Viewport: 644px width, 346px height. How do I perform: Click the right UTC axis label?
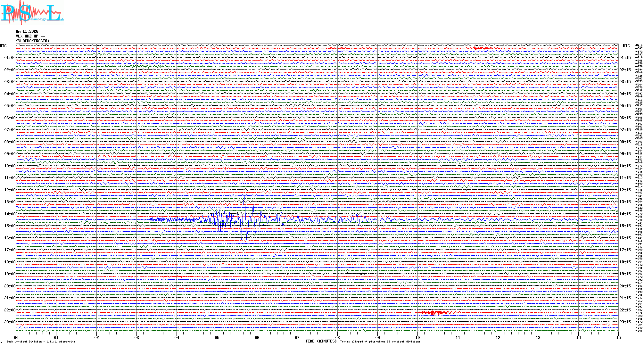[626, 46]
